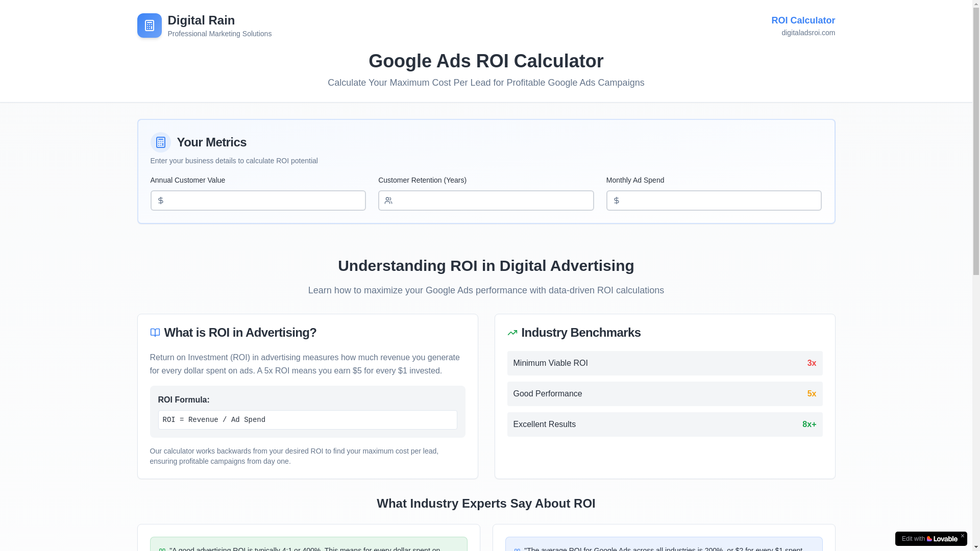Click Understanding ROI in Digital Advertising heading
The width and height of the screenshot is (980, 551).
(x=486, y=266)
